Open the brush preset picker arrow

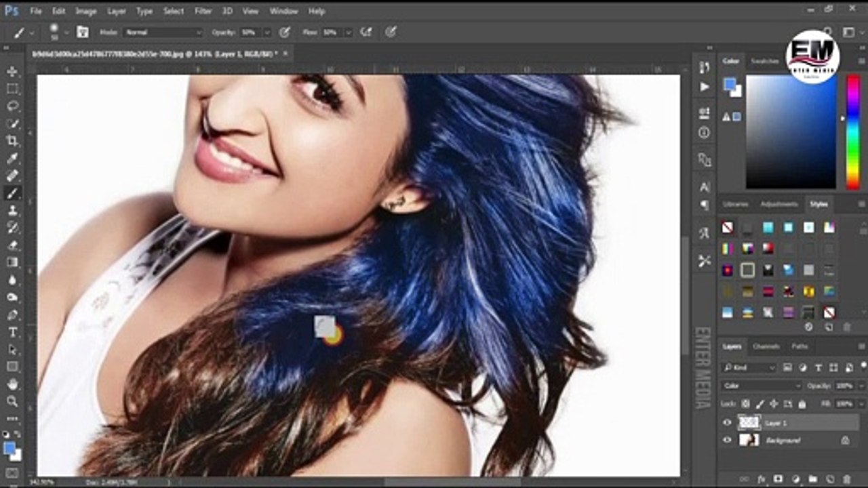point(66,33)
